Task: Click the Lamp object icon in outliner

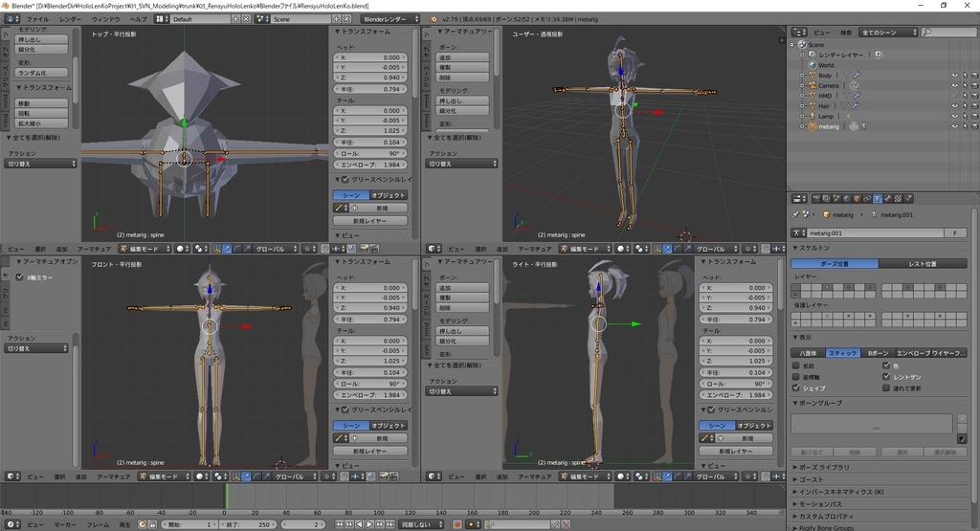Action: [813, 116]
